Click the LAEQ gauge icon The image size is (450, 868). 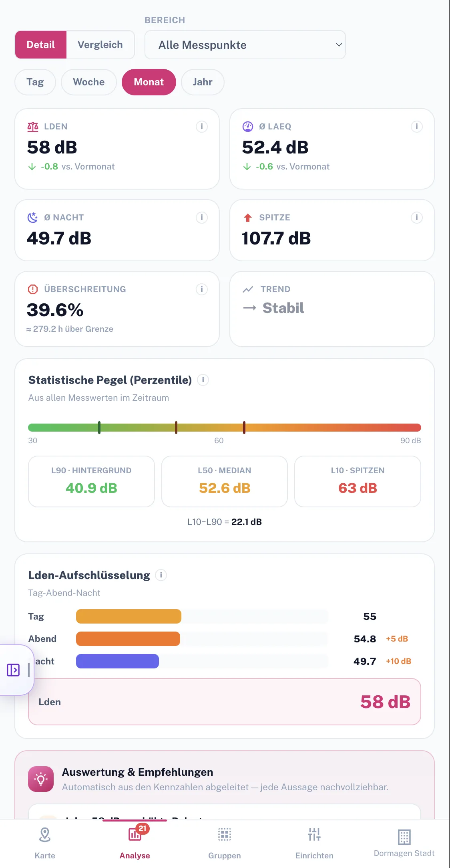(248, 127)
